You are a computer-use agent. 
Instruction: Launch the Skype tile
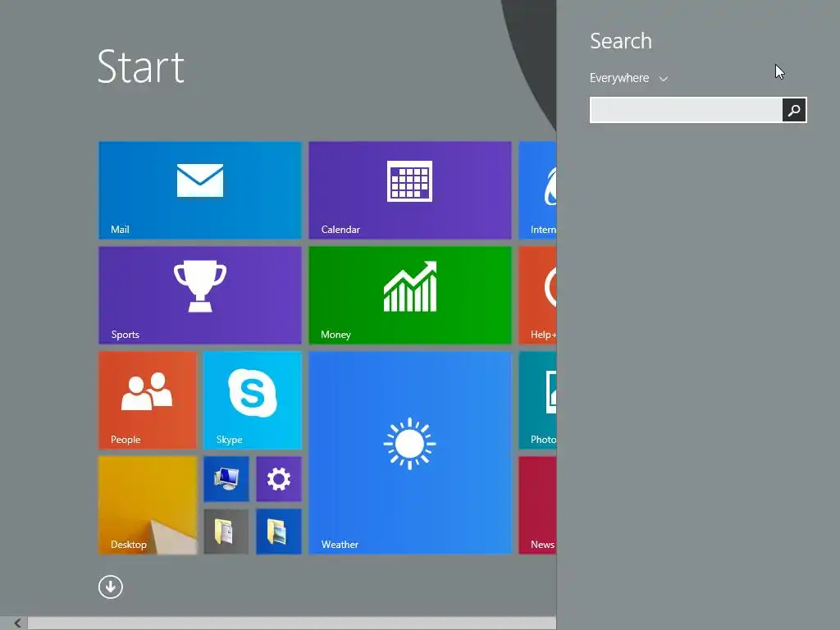[x=253, y=400]
